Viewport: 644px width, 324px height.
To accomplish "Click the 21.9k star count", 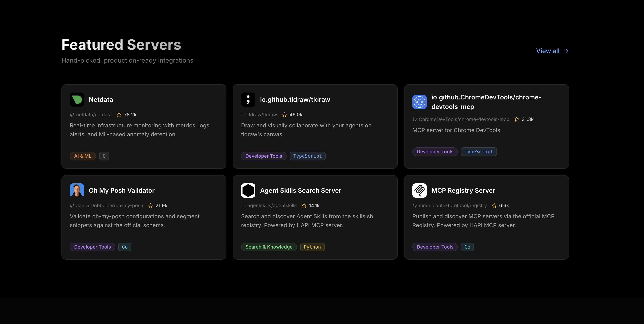I will [x=162, y=205].
